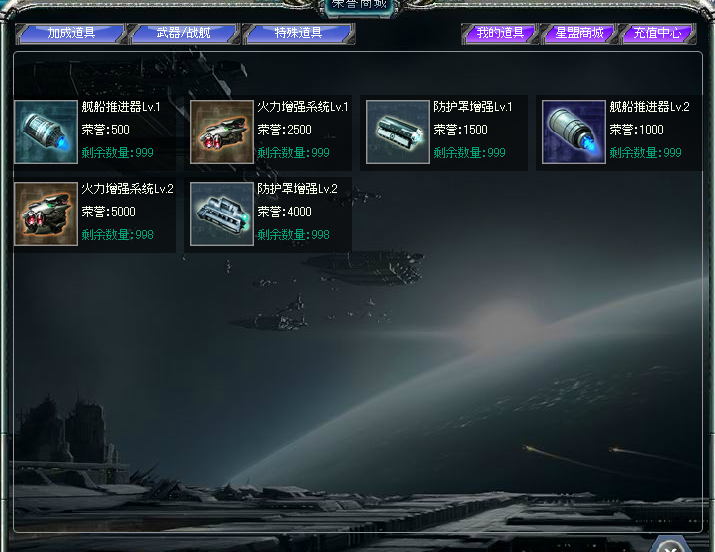Click the 剩余数量:998 text under 火力增强系统Lv.2
715x552 pixels.
pos(118,235)
